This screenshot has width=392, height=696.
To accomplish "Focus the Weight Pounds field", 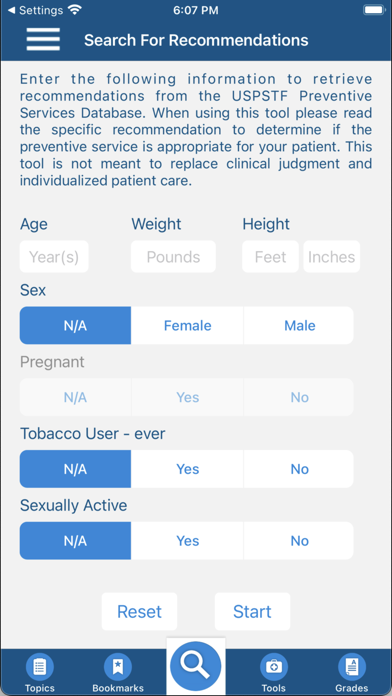I will [173, 257].
